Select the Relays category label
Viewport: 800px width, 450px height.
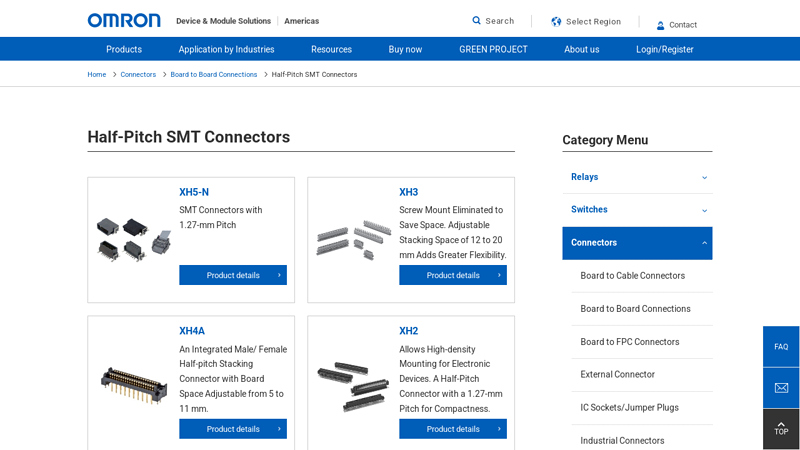[585, 177]
